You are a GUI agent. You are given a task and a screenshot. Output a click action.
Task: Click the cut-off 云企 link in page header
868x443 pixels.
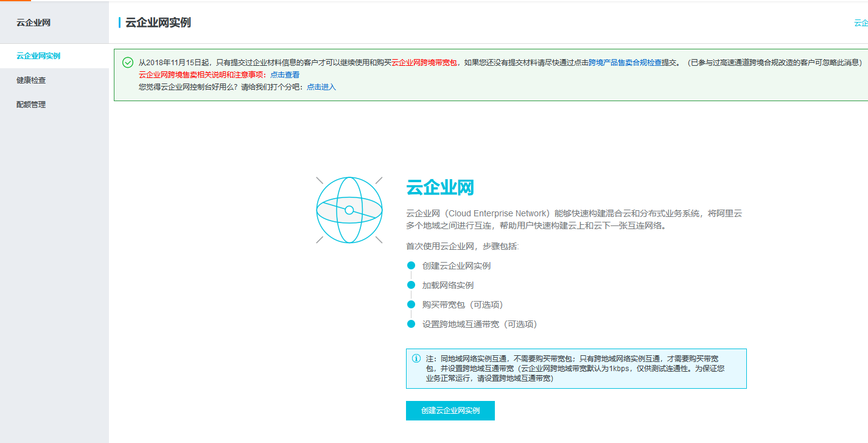point(861,23)
